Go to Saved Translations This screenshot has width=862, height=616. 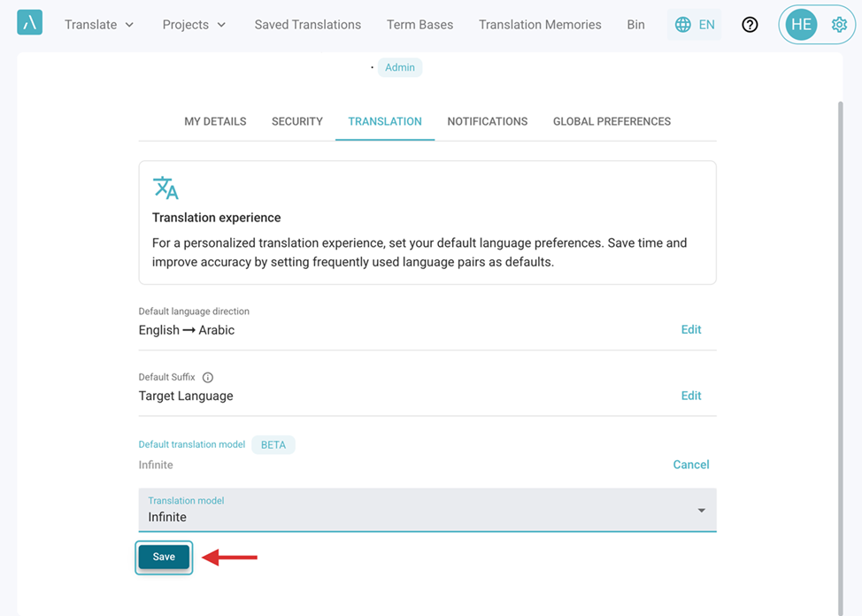(x=308, y=25)
